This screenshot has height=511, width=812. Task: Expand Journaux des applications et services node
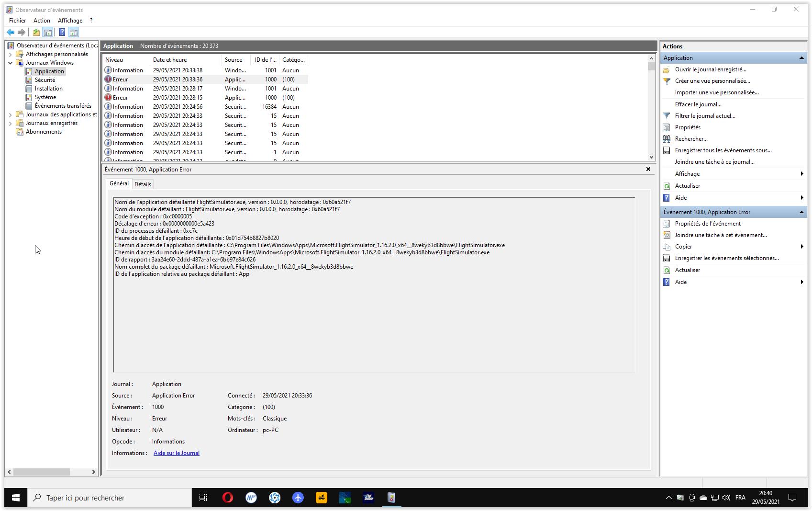11,115
